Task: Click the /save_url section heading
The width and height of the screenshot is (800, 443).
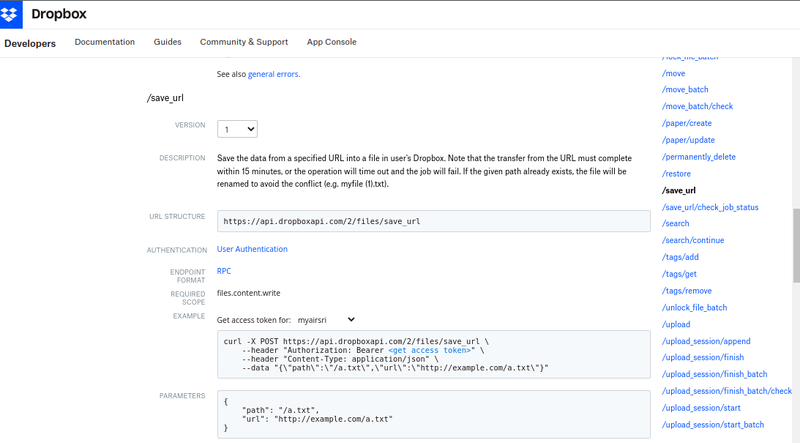Action: pyautogui.click(x=165, y=98)
